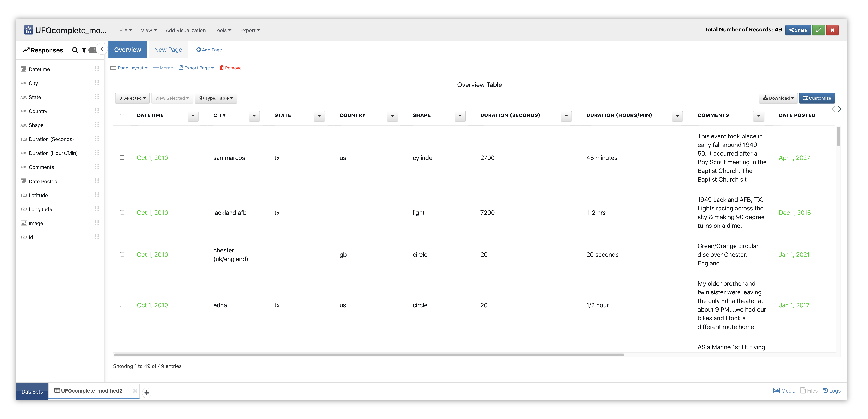The image size is (868, 419).
Task: Click the search icon in Responses panel
Action: coord(75,50)
